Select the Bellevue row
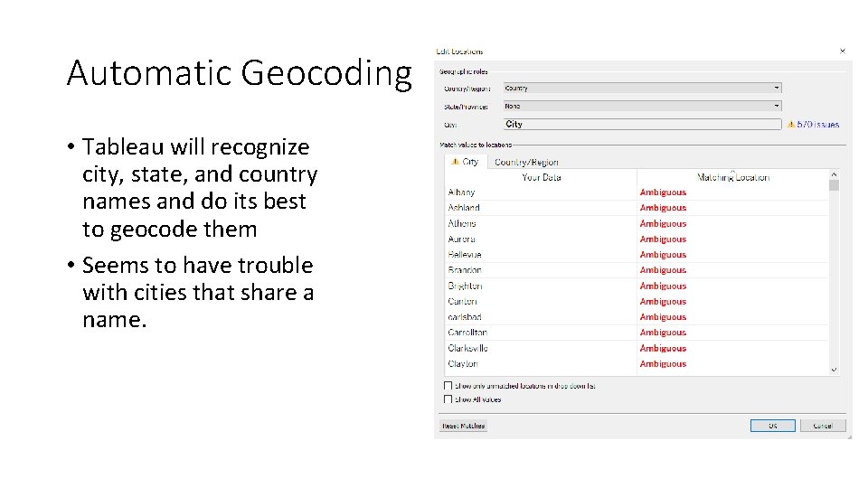The image size is (868, 488). tap(637, 255)
